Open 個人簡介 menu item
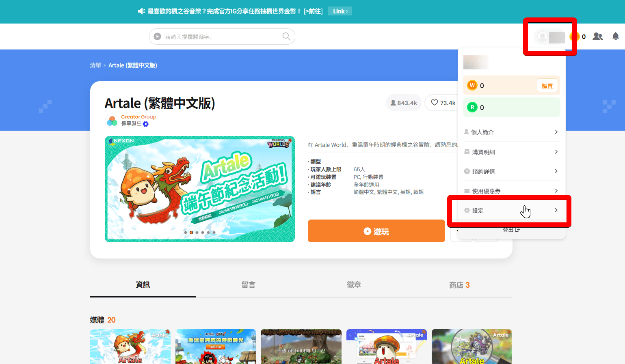625x364 pixels. [511, 132]
